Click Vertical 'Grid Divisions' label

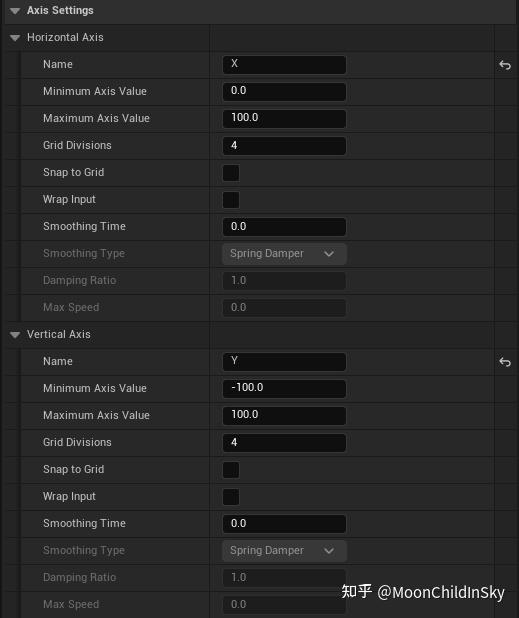pos(77,442)
